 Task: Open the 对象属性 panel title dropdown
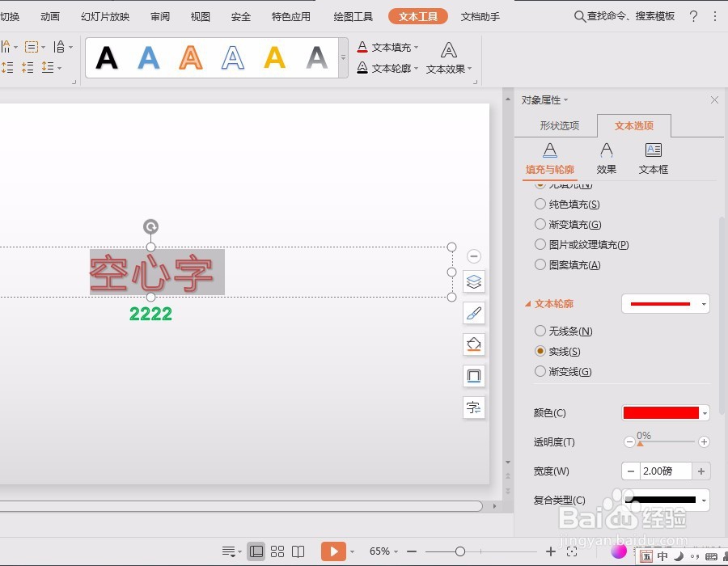pos(566,100)
